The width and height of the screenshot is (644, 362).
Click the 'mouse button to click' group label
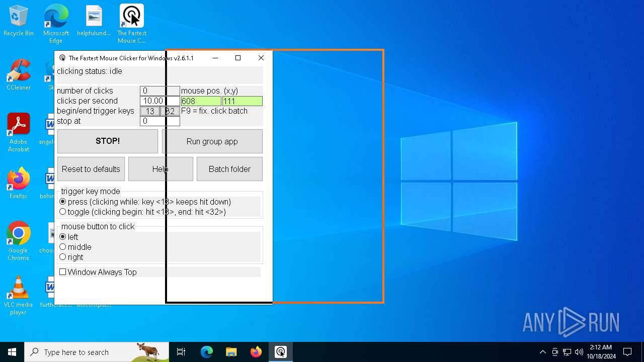point(98,227)
